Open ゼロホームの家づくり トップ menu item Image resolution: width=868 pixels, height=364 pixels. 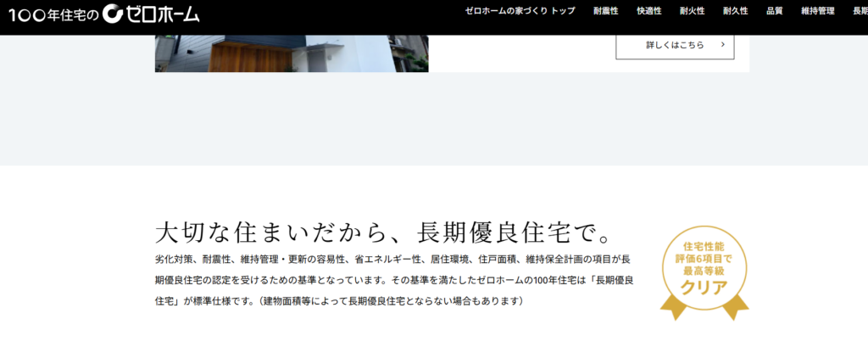(x=520, y=11)
